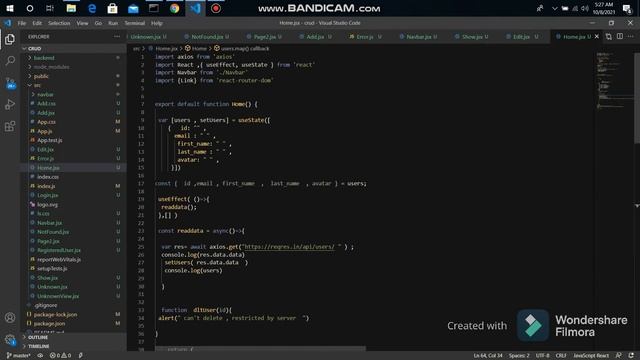This screenshot has width=640, height=360.
Task: Open reportWebVitals.js in the explorer
Action: point(73,259)
